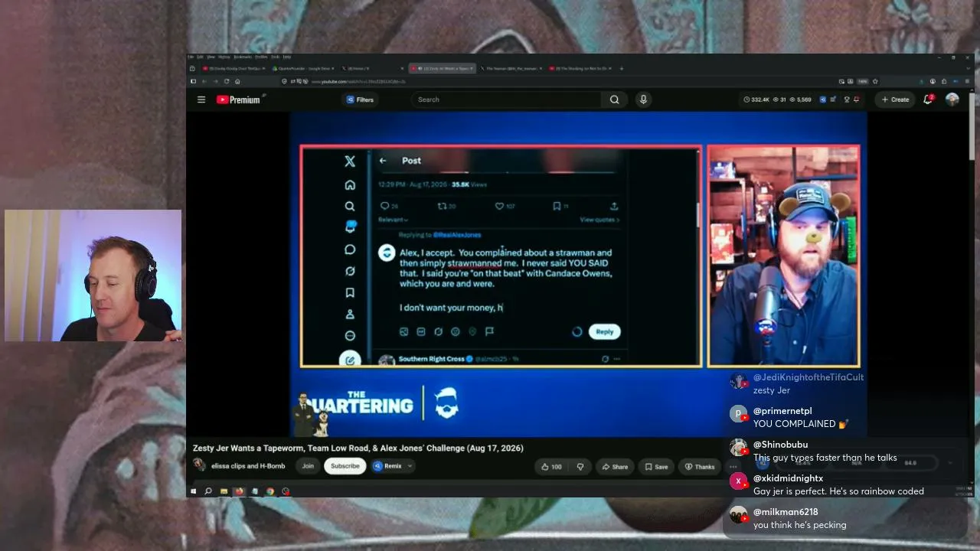Open a new browser tab with plus
Viewport: 980px width, 551px height.
tap(621, 68)
